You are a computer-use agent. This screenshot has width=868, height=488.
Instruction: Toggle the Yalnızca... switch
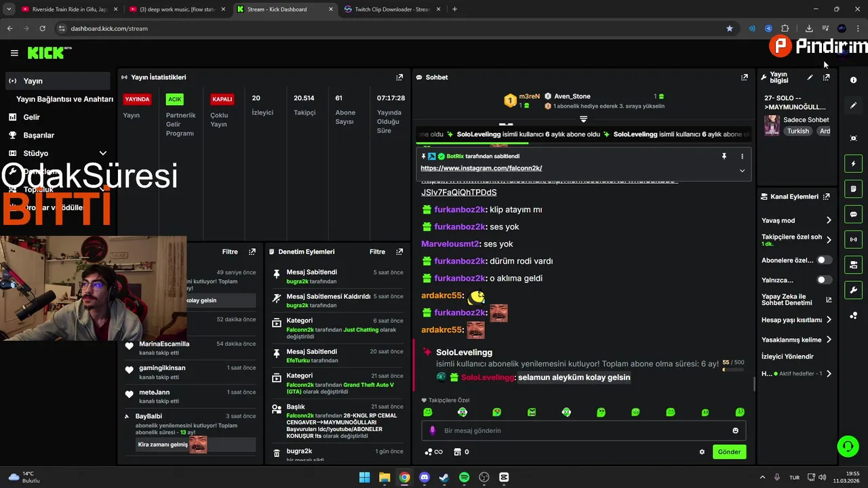824,280
